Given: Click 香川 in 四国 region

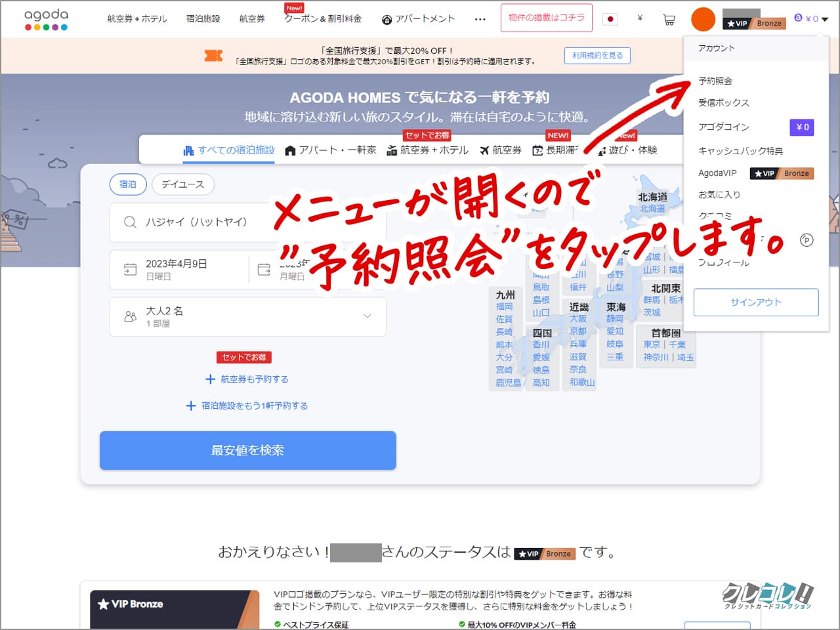Looking at the screenshot, I should tap(541, 345).
